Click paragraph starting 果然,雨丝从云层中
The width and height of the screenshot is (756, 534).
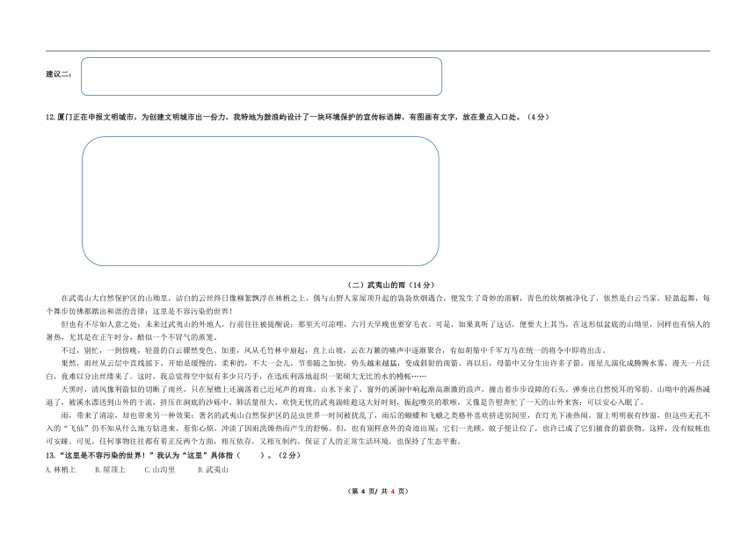click(378, 370)
